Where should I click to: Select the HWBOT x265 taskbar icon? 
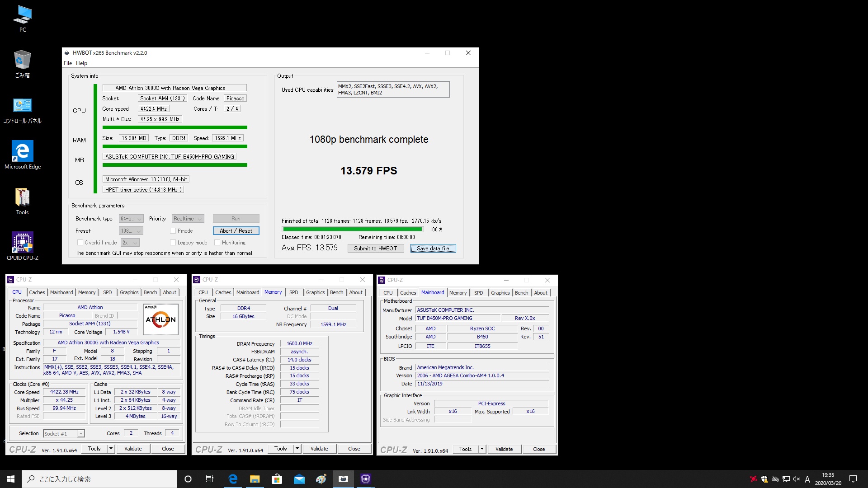point(344,479)
